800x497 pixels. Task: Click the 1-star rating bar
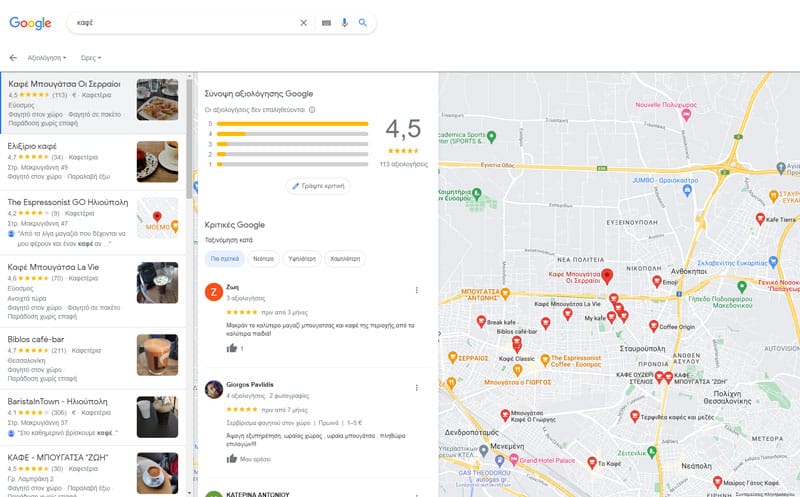click(x=292, y=164)
